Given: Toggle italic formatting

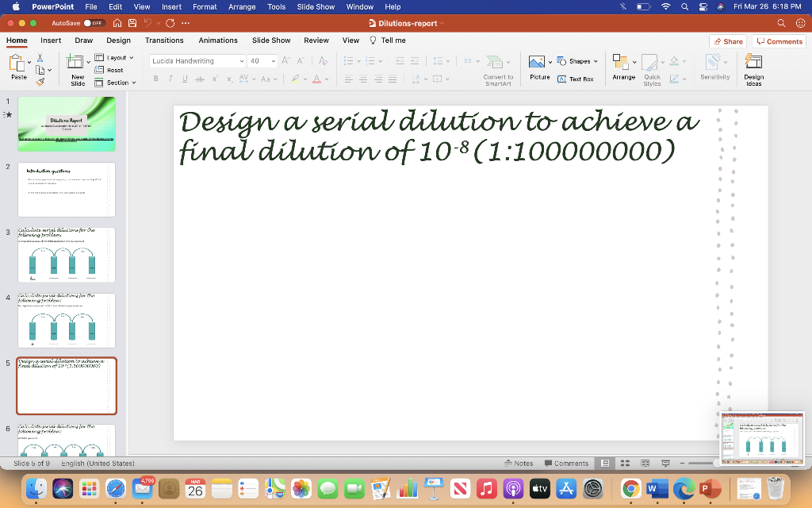Looking at the screenshot, I should [x=169, y=79].
